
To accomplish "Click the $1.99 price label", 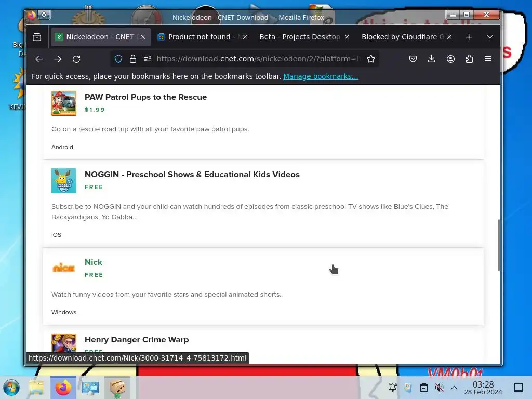I will click(95, 110).
